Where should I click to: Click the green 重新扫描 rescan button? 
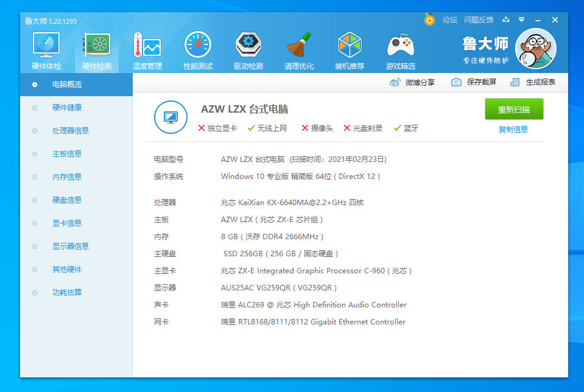coord(514,109)
